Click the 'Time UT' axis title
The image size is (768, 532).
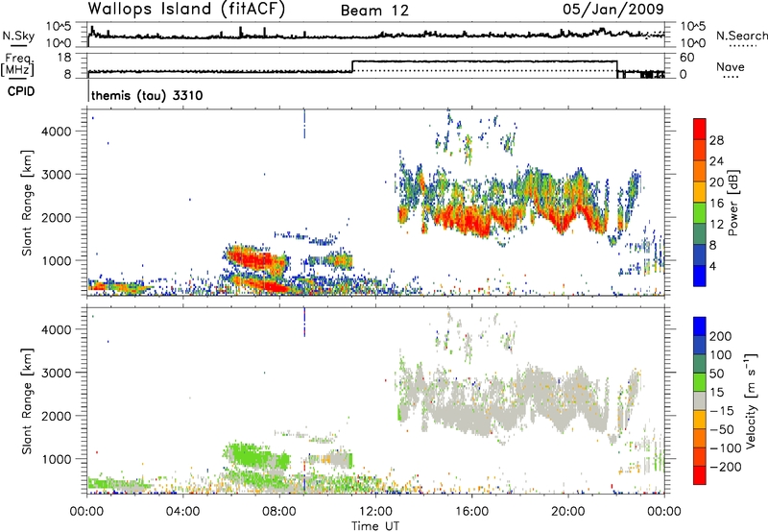coord(375,526)
